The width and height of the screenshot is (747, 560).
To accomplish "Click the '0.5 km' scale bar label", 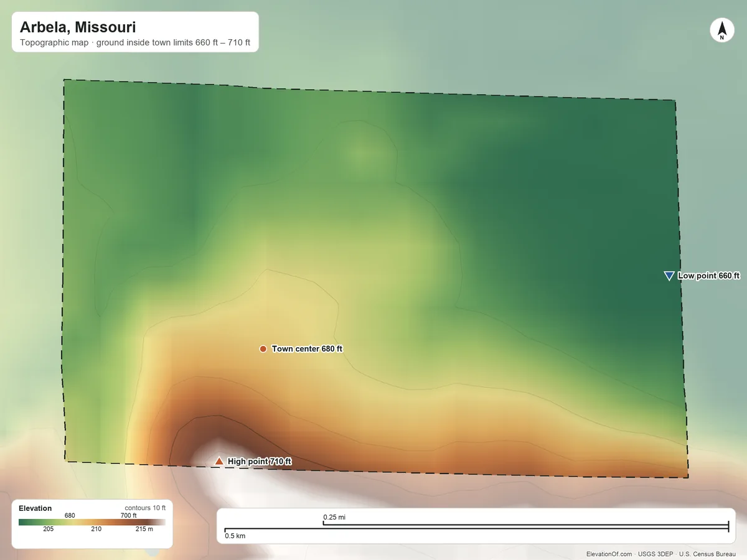I will (235, 536).
